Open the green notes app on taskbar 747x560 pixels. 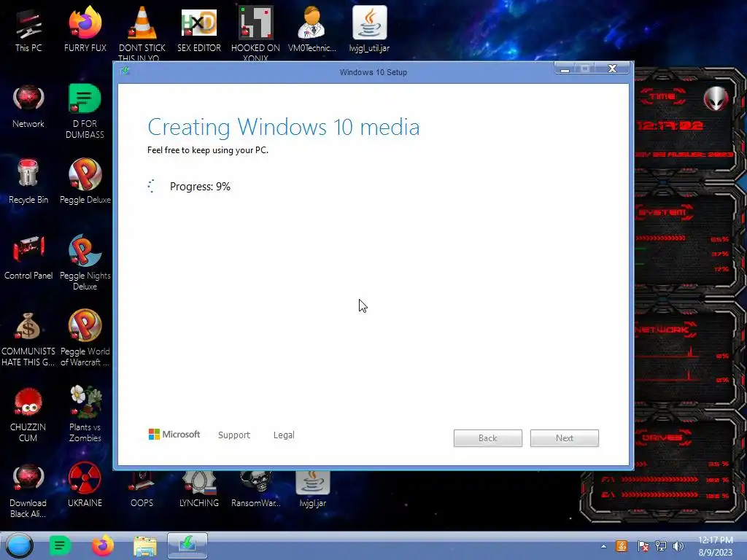(x=60, y=545)
